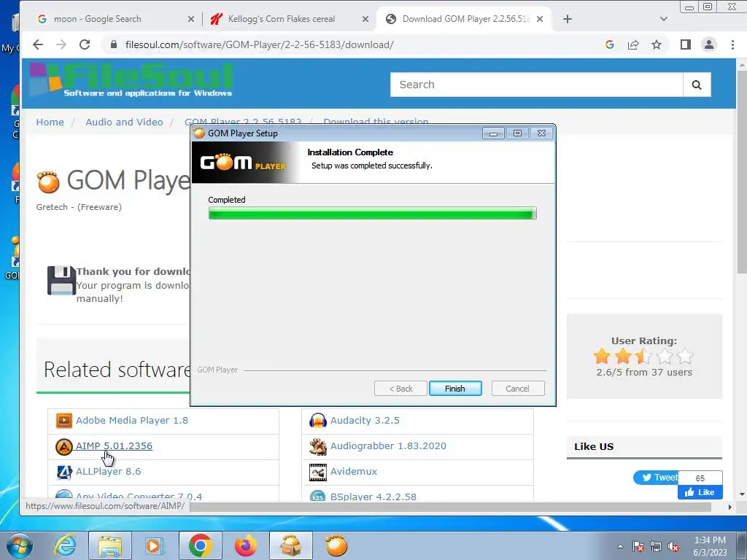Viewport: 747px width, 560px height.
Task: Show hidden system tray icons
Action: pos(620,546)
